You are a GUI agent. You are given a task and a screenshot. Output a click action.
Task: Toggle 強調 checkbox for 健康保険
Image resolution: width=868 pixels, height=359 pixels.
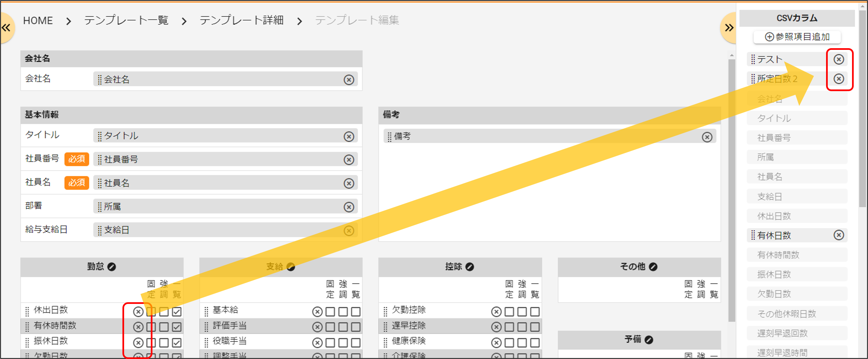pos(522,341)
